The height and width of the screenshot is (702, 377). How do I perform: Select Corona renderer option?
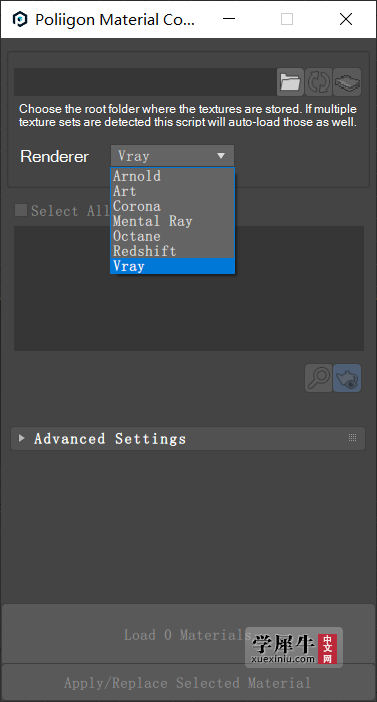pyautogui.click(x=172, y=206)
